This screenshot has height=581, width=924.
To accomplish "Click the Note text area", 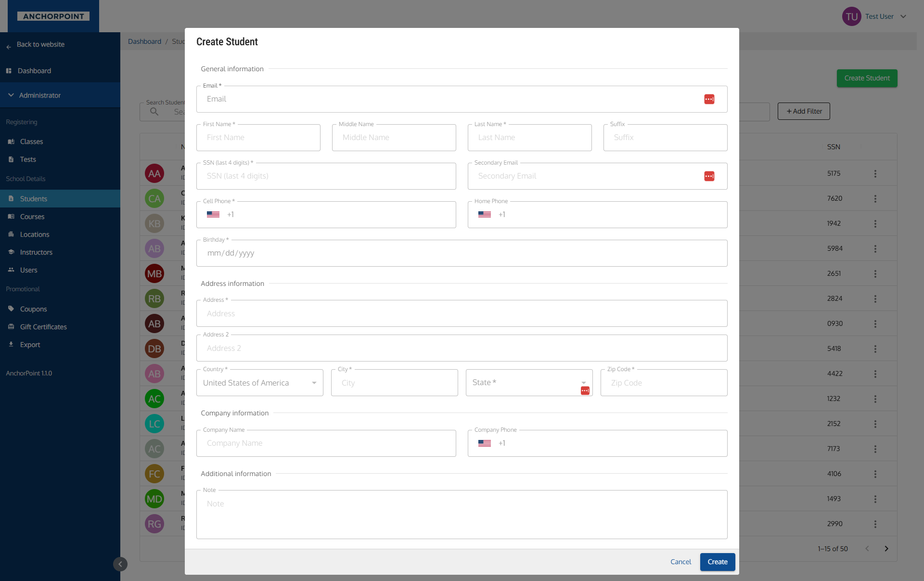I will 461,515.
